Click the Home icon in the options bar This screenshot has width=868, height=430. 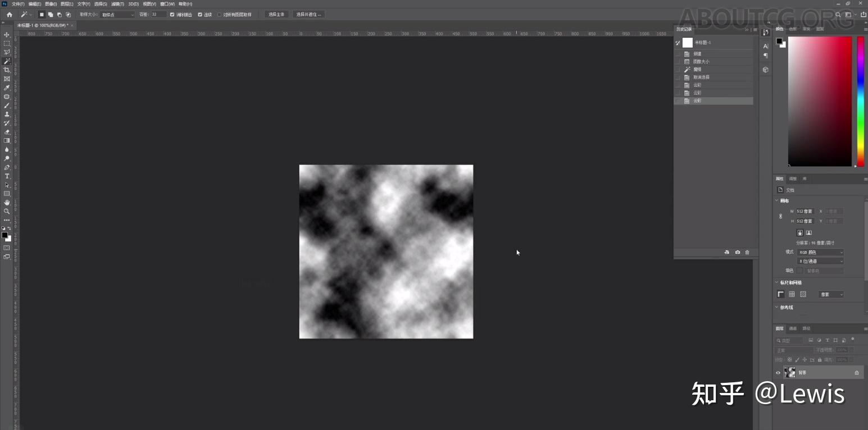[x=8, y=14]
